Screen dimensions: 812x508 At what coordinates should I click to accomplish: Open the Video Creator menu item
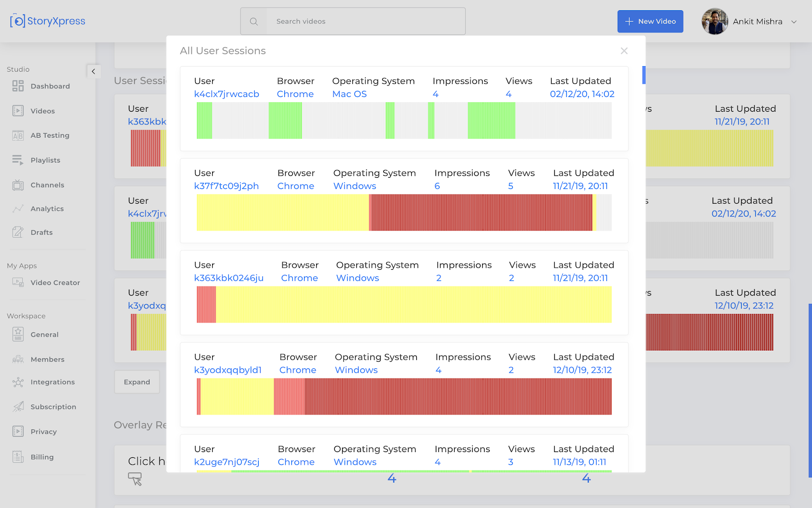[55, 282]
